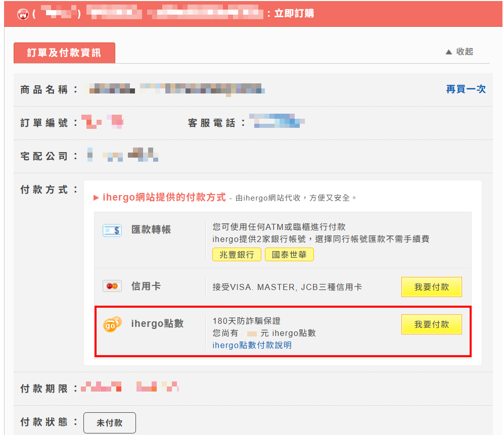Click the 再買一次 repurchase link
The image size is (504, 435).
tap(466, 89)
